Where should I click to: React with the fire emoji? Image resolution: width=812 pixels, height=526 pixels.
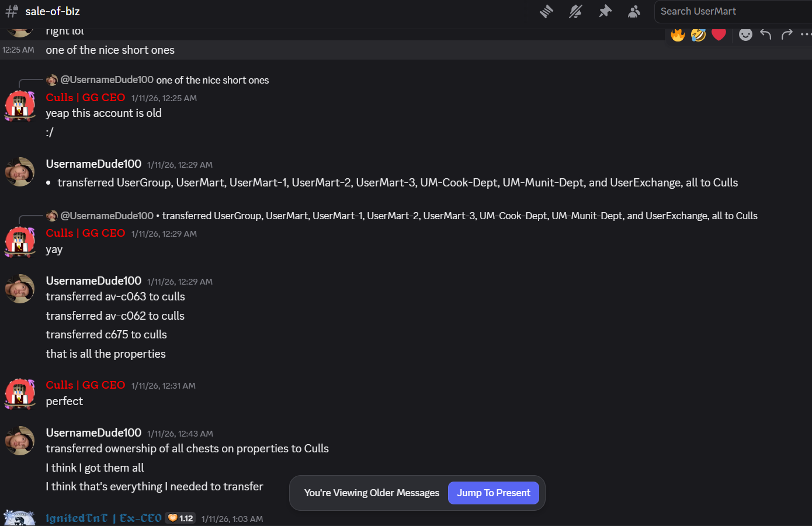(678, 34)
